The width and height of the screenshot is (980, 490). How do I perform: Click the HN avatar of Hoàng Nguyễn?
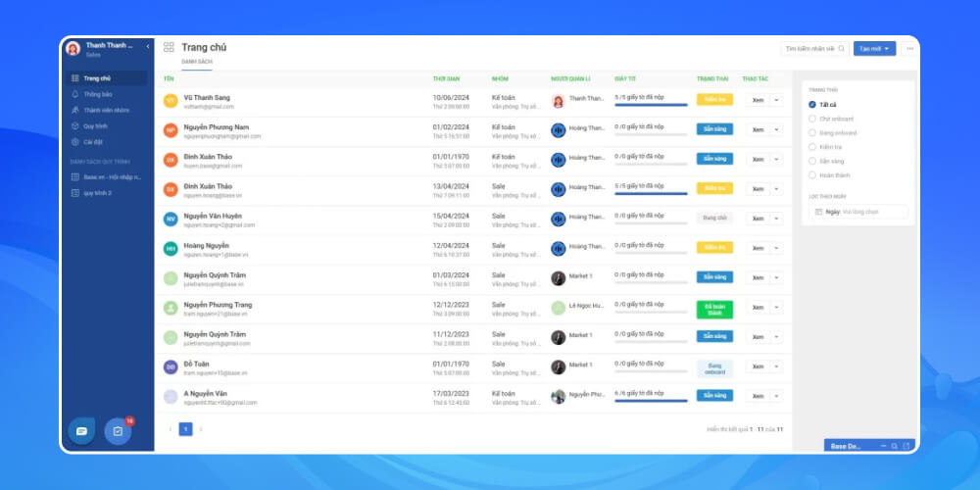pos(171,249)
